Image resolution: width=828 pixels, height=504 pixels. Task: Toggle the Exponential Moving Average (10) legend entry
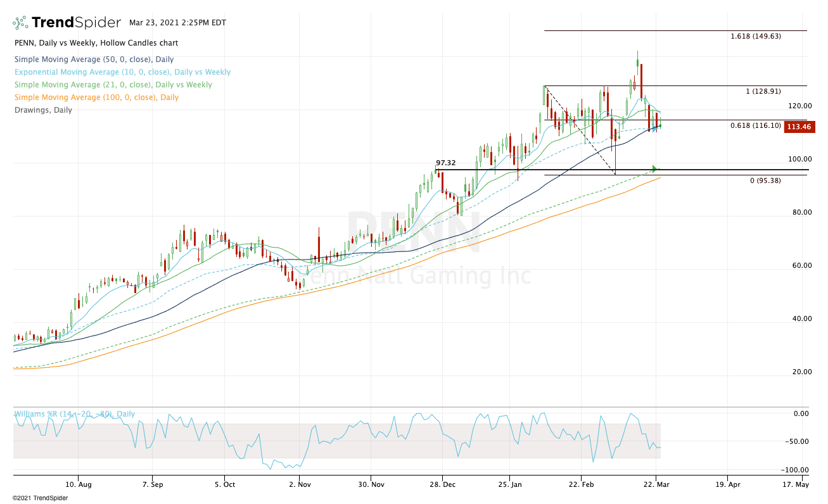(122, 72)
